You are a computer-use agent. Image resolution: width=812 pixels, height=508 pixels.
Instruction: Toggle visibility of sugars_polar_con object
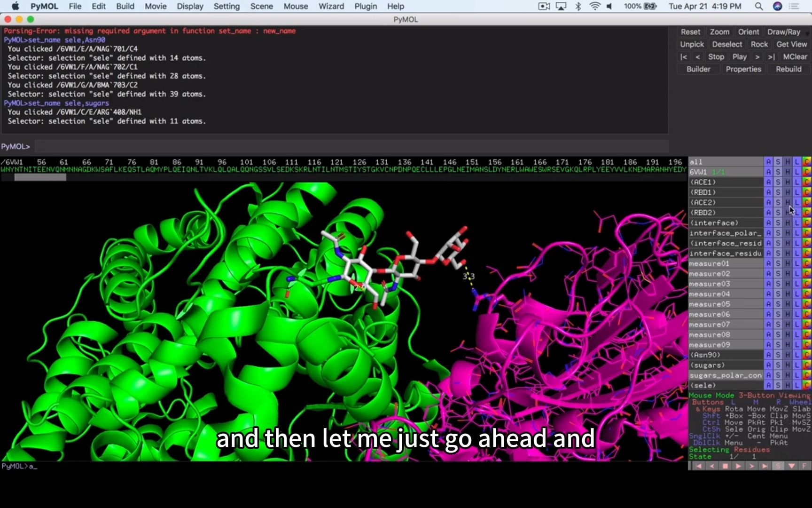[726, 375]
